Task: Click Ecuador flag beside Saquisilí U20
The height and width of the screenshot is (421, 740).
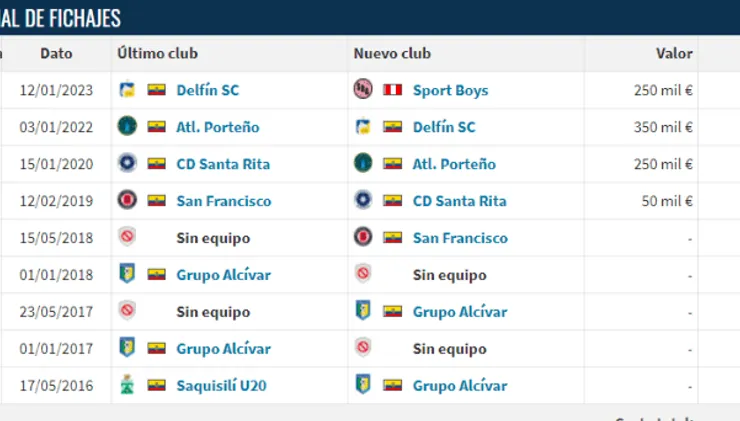Action: 156,386
